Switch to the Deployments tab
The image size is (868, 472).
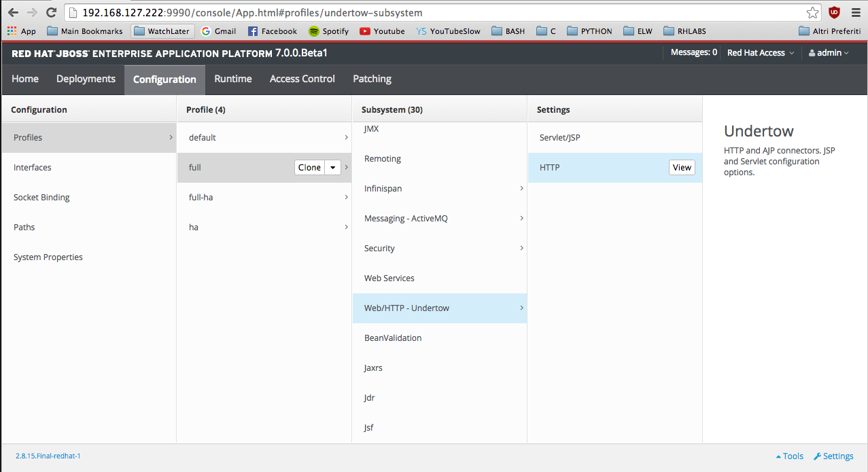[x=86, y=79]
